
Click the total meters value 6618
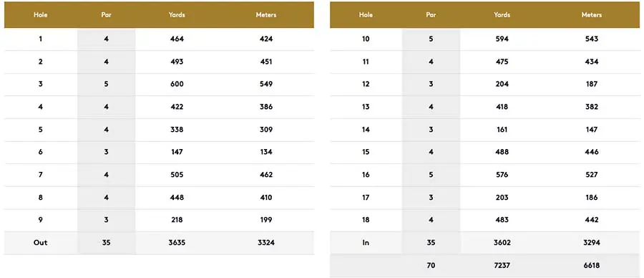pyautogui.click(x=592, y=266)
